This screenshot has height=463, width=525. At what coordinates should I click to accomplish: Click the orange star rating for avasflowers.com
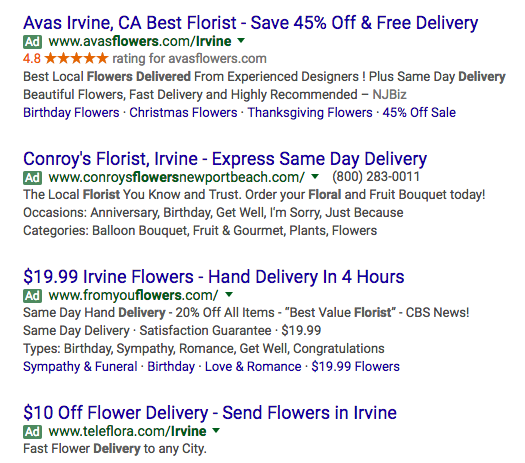[76, 58]
